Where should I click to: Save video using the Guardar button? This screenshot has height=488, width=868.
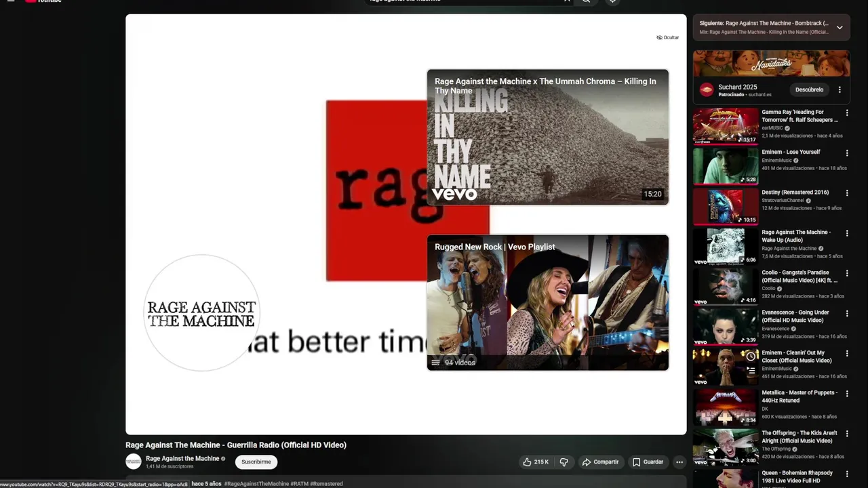pos(648,462)
